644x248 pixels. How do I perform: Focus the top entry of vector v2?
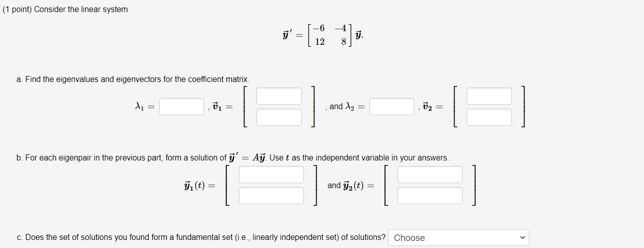point(489,96)
